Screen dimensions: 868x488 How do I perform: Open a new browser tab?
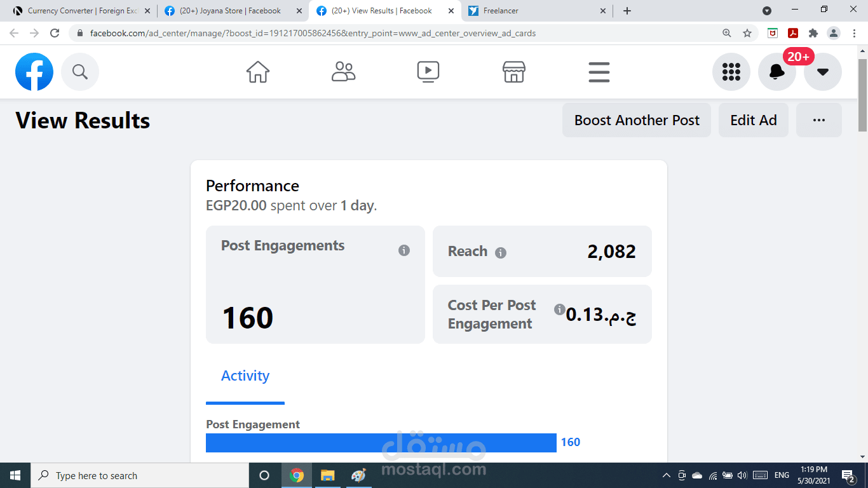627,11
